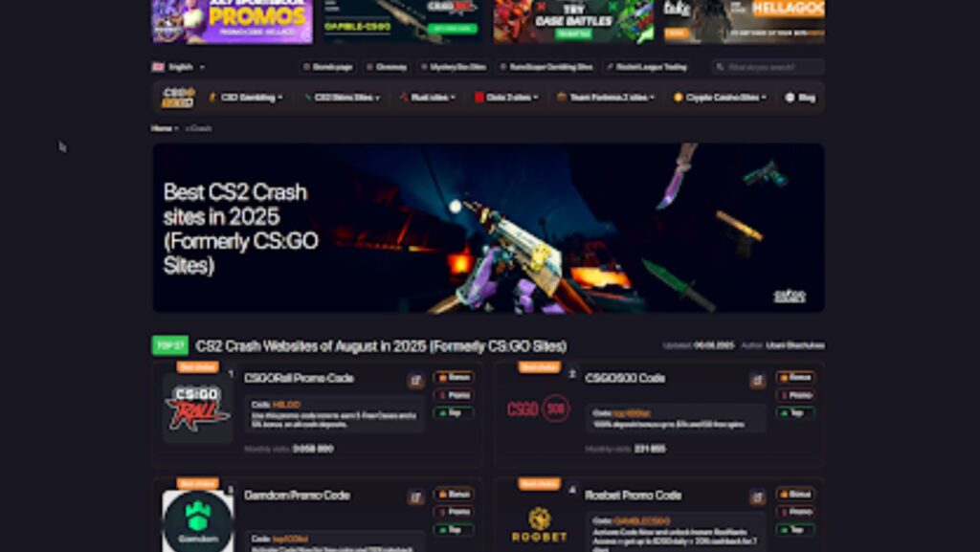Click the Home breadcrumb link

(x=161, y=128)
